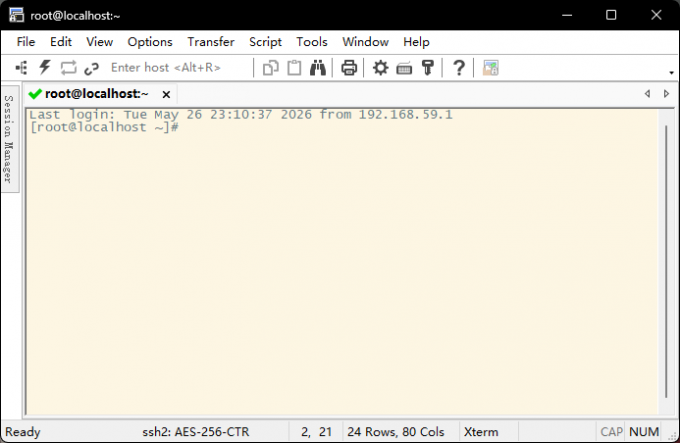Click the Ready status bar text
Screen dimensions: 680x443
[23, 432]
